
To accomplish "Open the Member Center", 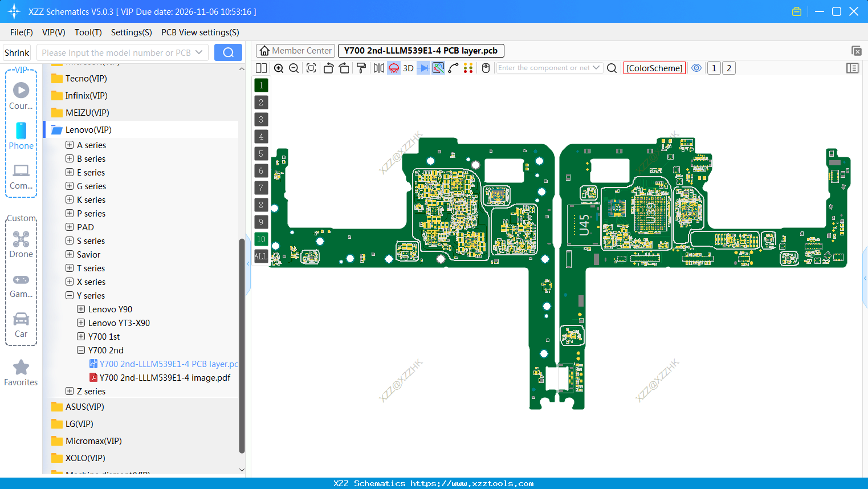I will [295, 50].
